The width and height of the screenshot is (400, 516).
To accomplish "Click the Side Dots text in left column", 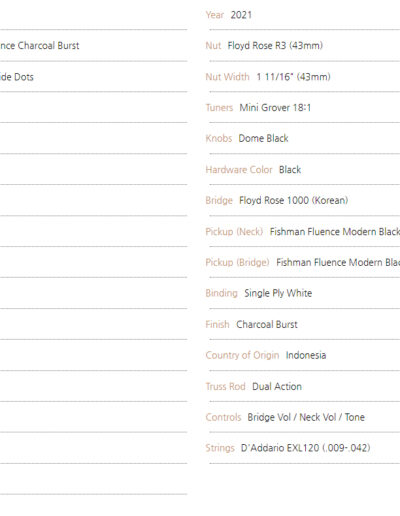I will 17,77.
